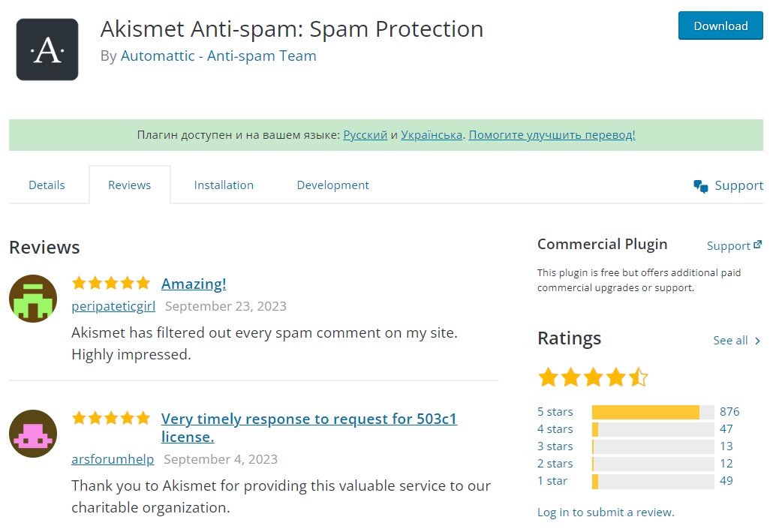The width and height of the screenshot is (773, 532).
Task: Click the blue Download button
Action: pyautogui.click(x=720, y=26)
